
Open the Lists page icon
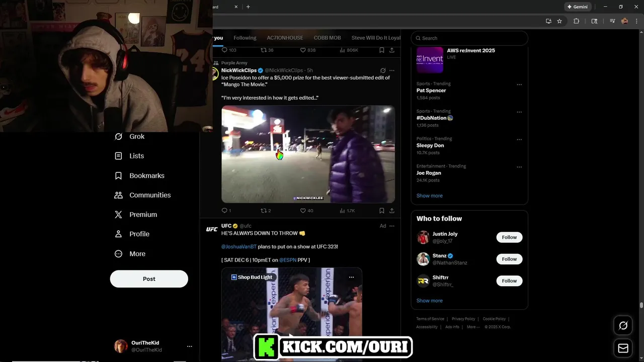click(x=119, y=156)
